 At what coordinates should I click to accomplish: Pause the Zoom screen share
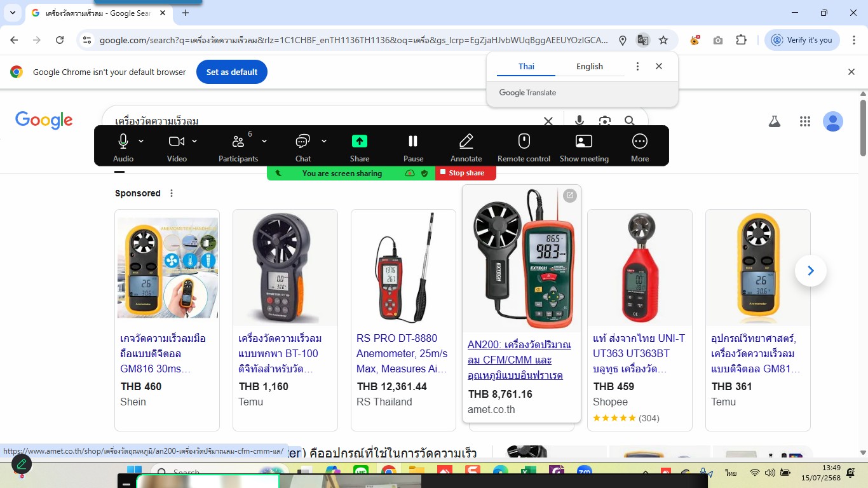pyautogui.click(x=413, y=147)
